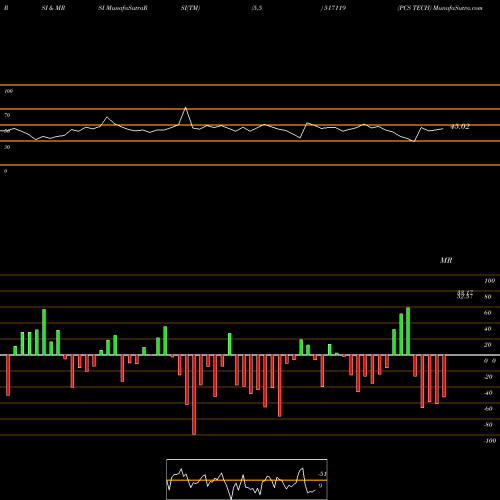Click the '20' label on MR axis
Image resolution: width=500 pixels, height=500 pixels.
(x=488, y=345)
